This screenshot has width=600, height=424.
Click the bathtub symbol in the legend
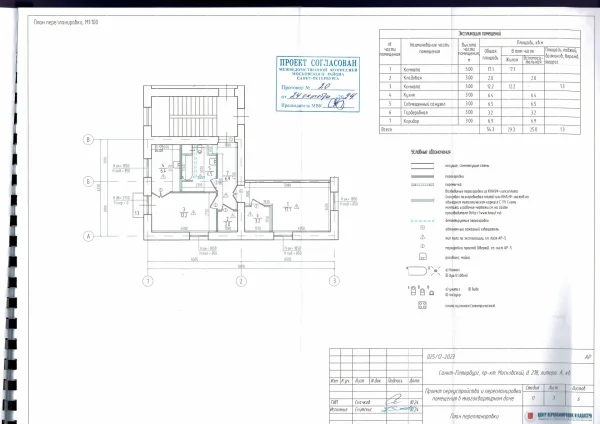point(417,271)
